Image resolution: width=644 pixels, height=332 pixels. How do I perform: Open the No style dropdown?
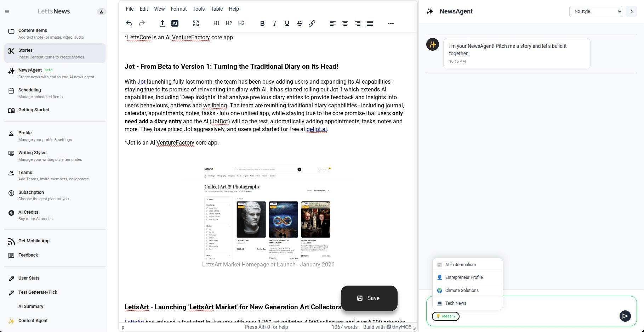pos(595,11)
